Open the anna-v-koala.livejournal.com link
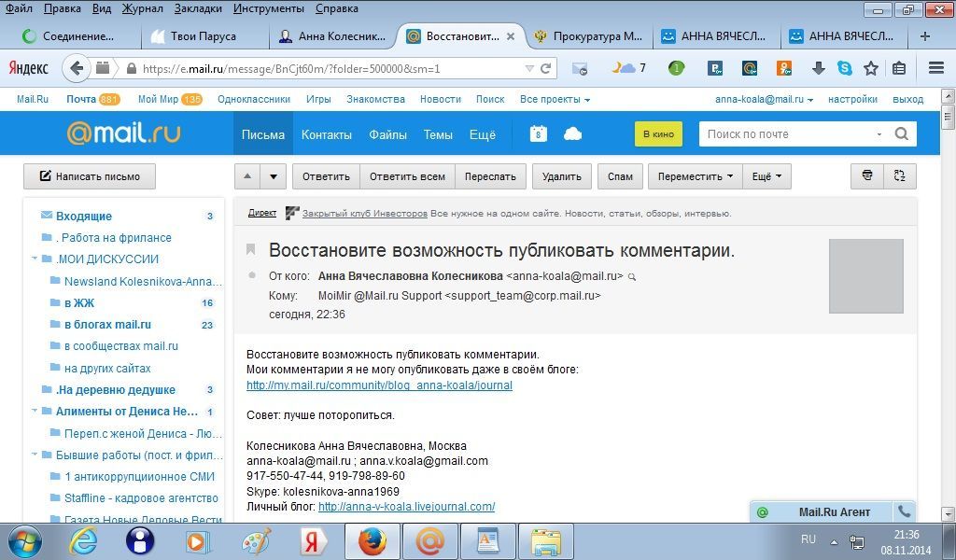956x560 pixels. click(x=406, y=507)
